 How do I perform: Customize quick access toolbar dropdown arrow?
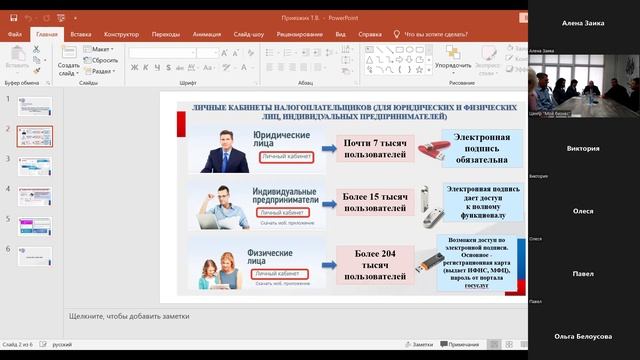(x=75, y=18)
